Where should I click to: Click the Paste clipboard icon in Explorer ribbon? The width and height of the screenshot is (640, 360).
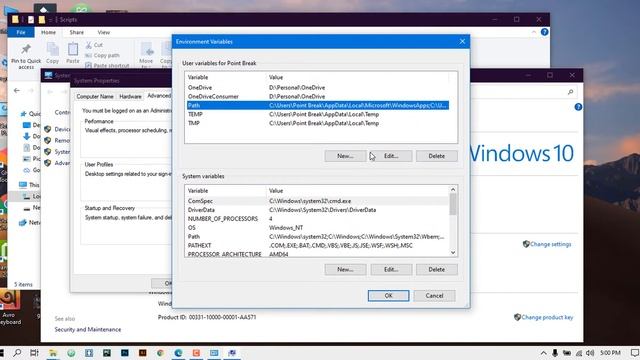pyautogui.click(x=73, y=50)
